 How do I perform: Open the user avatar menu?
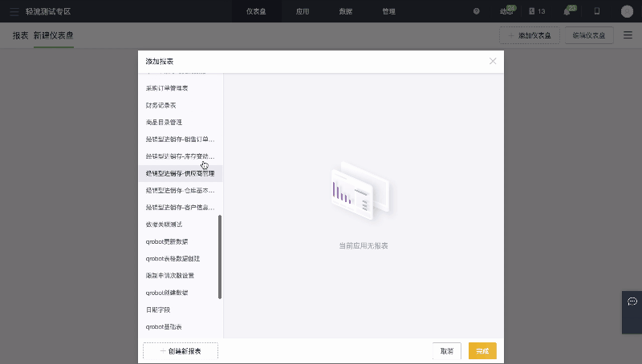627,11
